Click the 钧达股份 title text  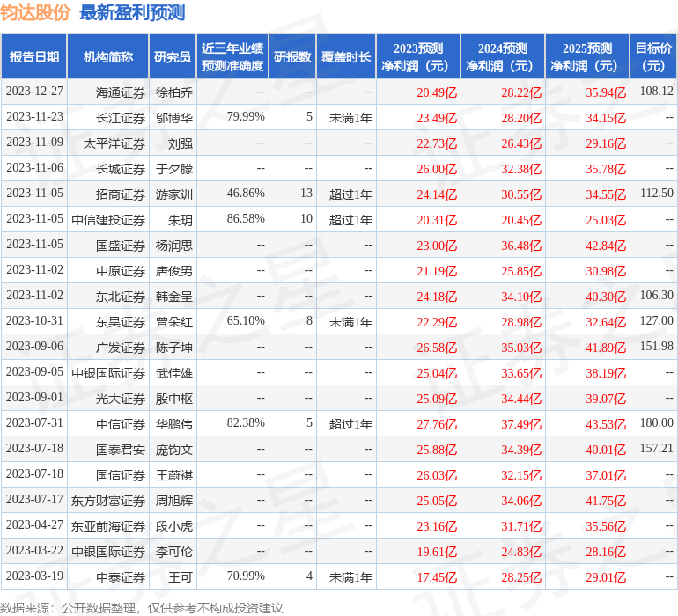(35, 12)
